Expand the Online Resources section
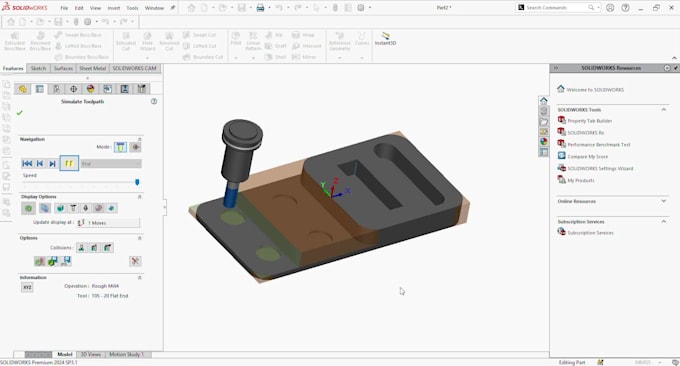The height and width of the screenshot is (366, 680). 664,201
